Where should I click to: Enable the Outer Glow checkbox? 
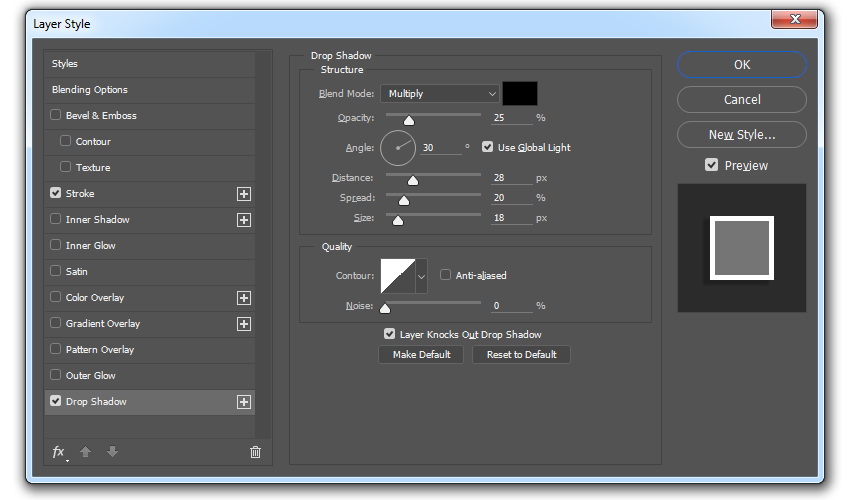[x=55, y=375]
